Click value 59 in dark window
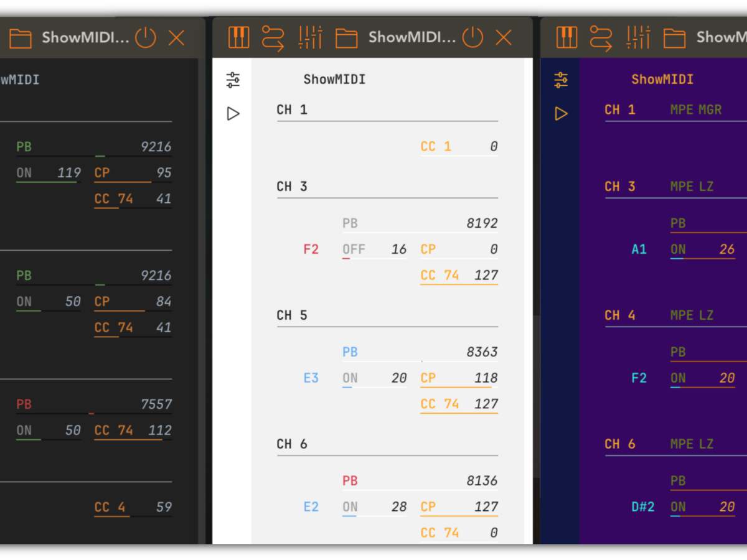The width and height of the screenshot is (747, 560). coord(164,508)
